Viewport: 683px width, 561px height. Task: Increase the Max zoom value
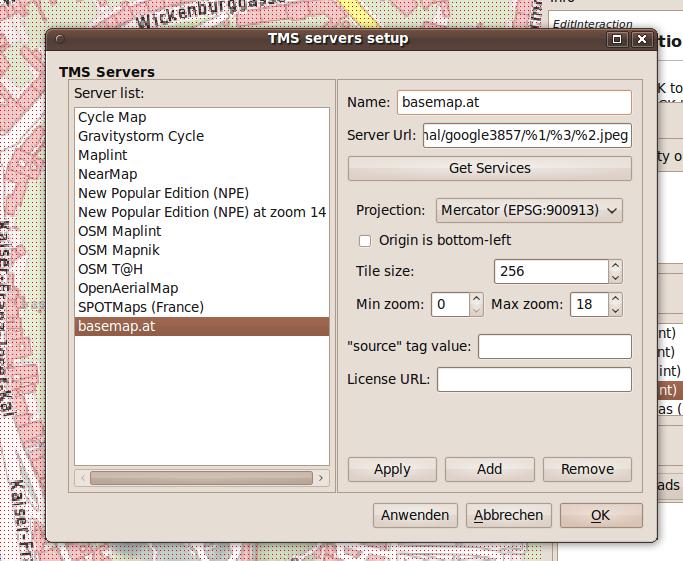(x=615, y=299)
